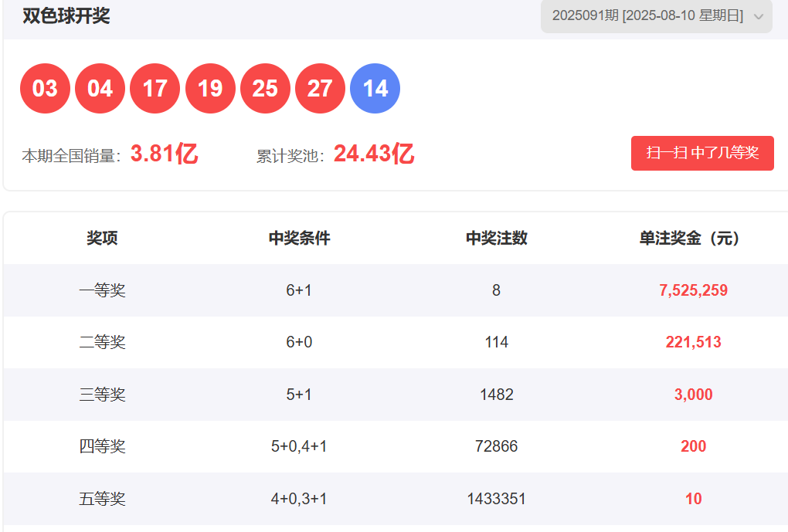Click the 7,525,259 first prize amount
788x532 pixels.
693,290
